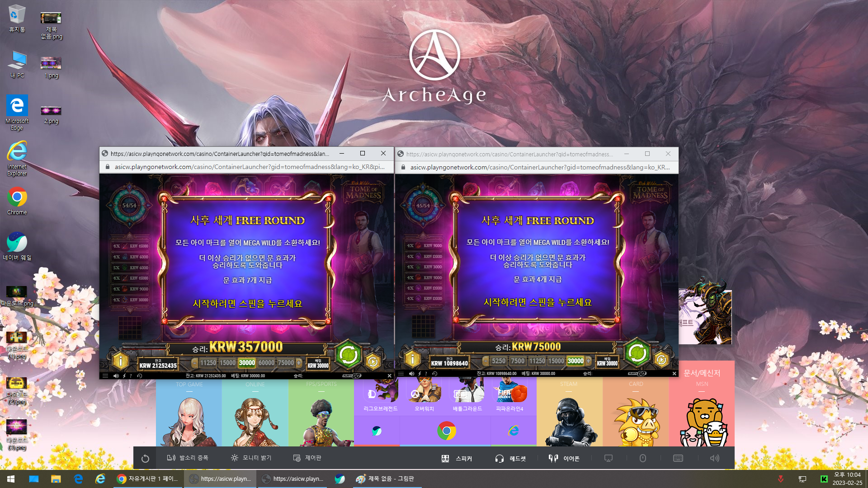
Task: Click the mouse settings icon on launcher bar
Action: [x=643, y=458]
